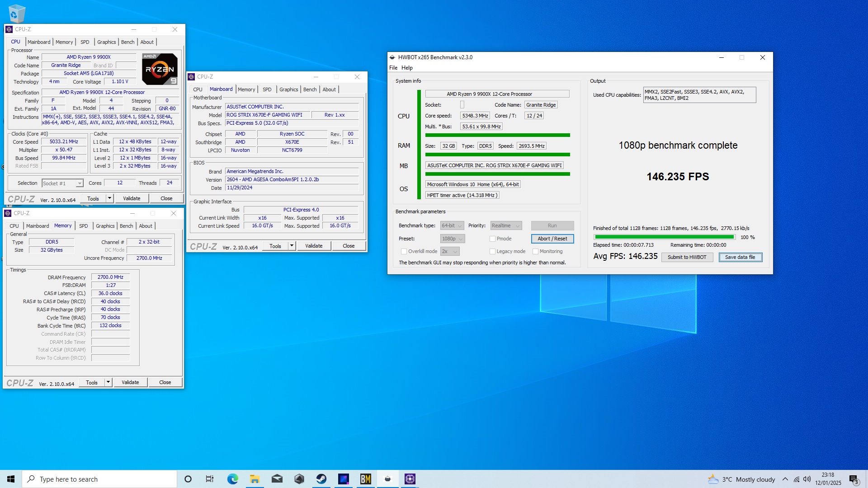
Task: Open the Help menu in HWBOT x265
Action: (407, 68)
